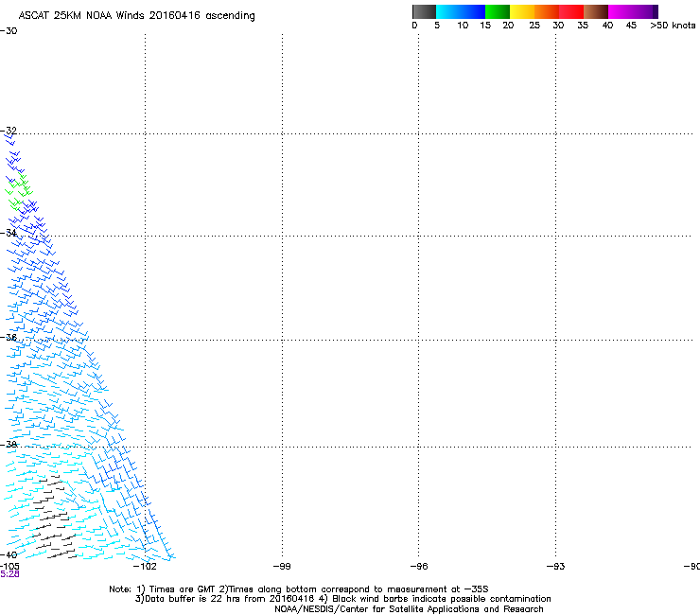Click the orange 25-30 knots color segment

pyautogui.click(x=547, y=11)
